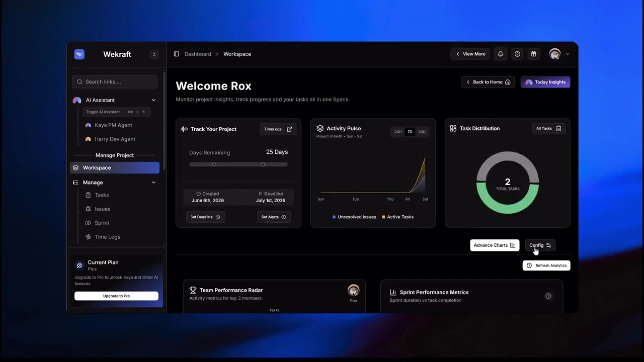Open Advance Charts

495,245
